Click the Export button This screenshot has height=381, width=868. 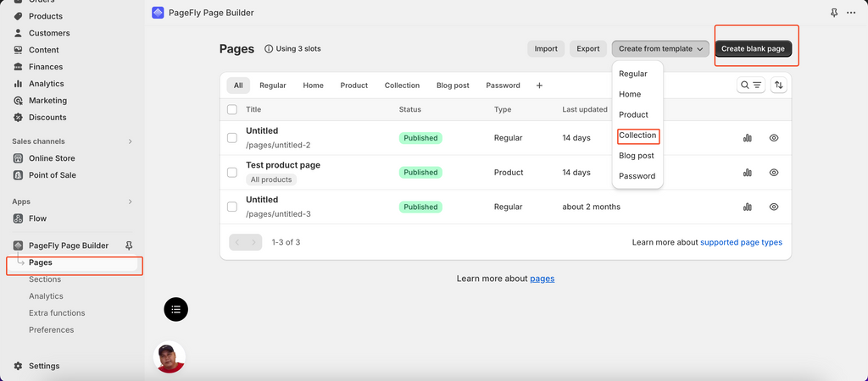[588, 48]
